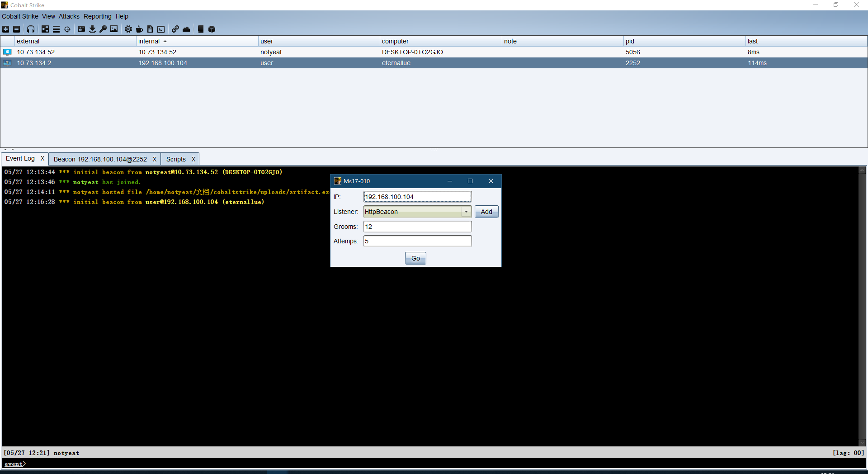Close the Beacon 192.168.100.104@2252 tab
This screenshot has width=868, height=474.
pos(155,159)
